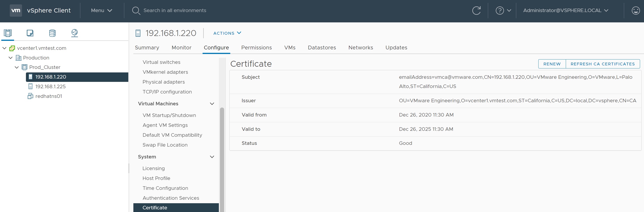Collapse the System section chevron
644x212 pixels.
coord(212,157)
